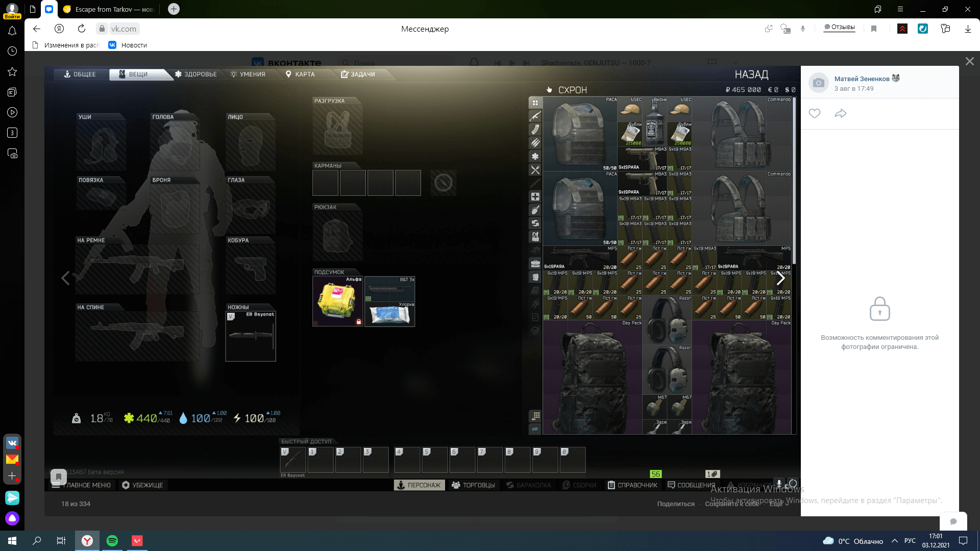Click НАЗАД in the game image
Viewport: 980px width, 551px height.
pos(751,74)
